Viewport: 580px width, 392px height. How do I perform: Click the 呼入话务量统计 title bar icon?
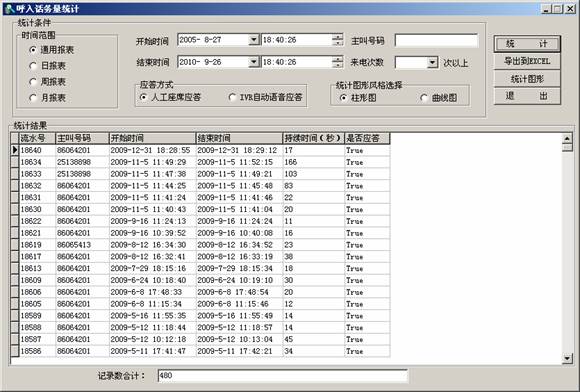[x=10, y=9]
